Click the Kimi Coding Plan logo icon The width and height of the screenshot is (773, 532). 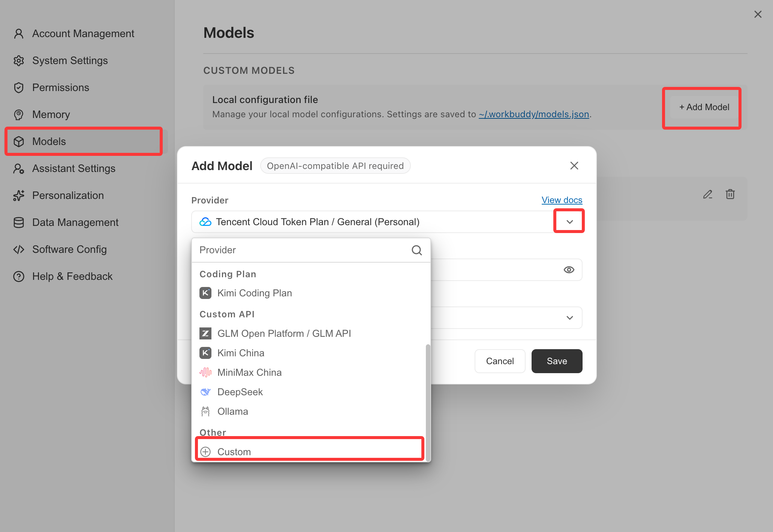pos(205,293)
